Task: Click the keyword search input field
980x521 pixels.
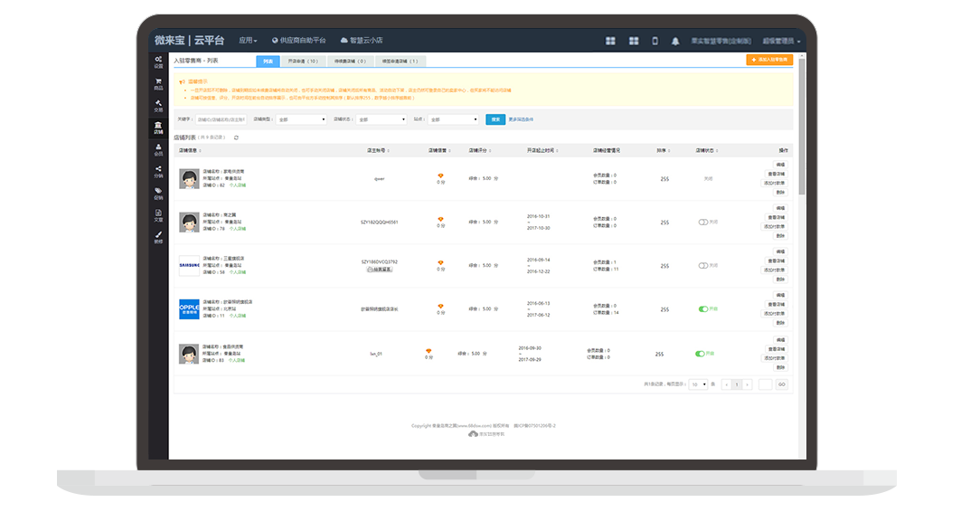Action: point(220,119)
